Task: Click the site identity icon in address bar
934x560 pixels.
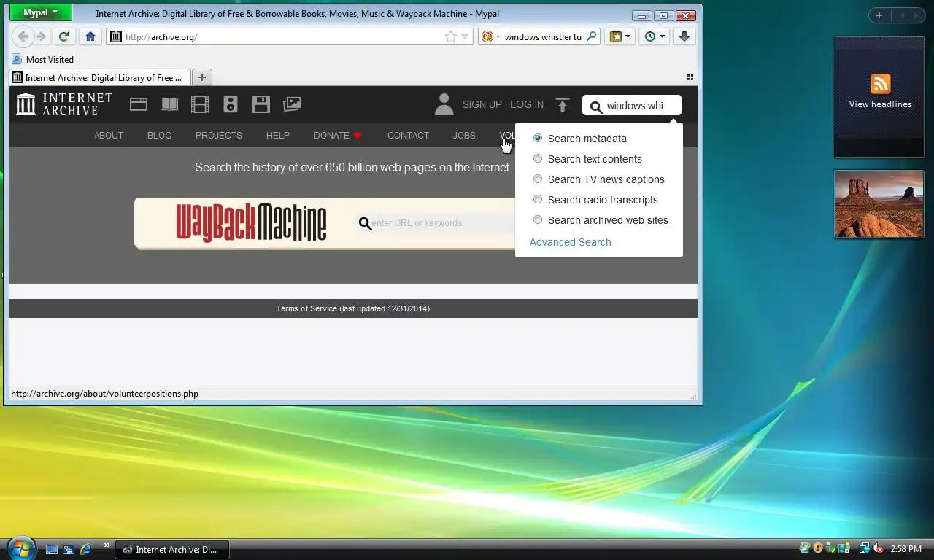Action: tap(115, 36)
